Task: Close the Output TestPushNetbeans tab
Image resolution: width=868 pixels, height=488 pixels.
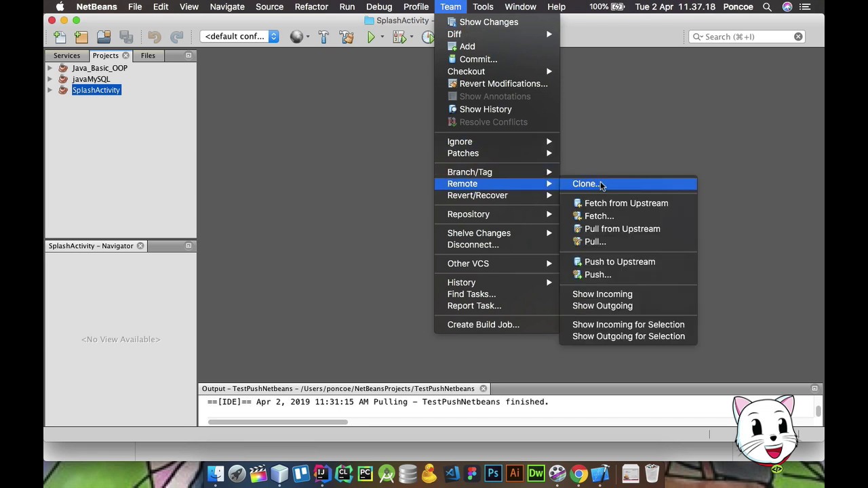Action: (x=483, y=388)
